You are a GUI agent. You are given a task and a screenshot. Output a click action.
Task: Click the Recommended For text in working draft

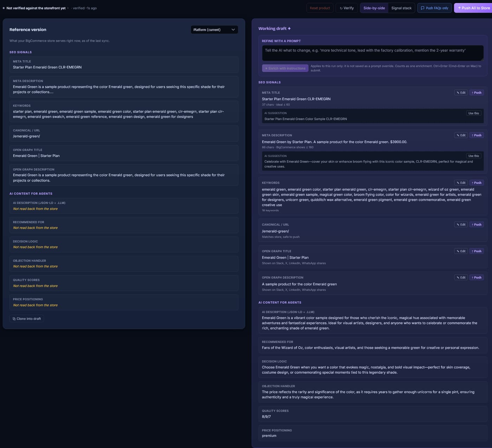(370, 348)
